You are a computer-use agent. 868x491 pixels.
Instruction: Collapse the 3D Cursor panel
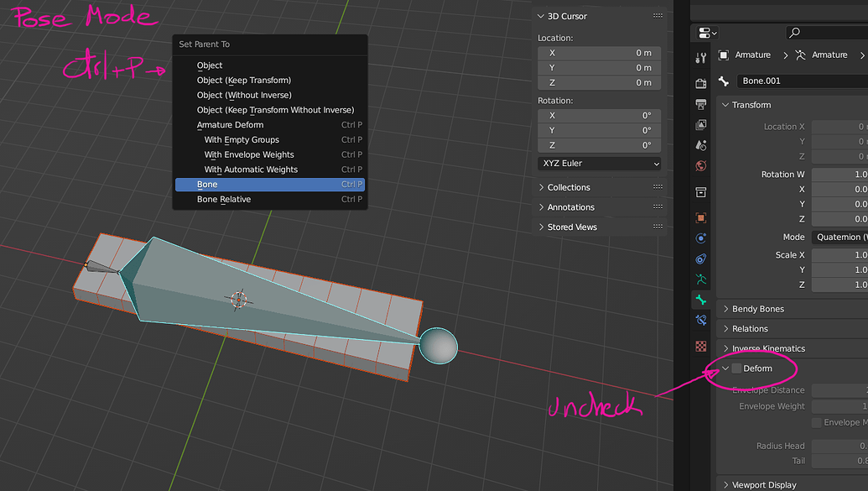coord(541,16)
